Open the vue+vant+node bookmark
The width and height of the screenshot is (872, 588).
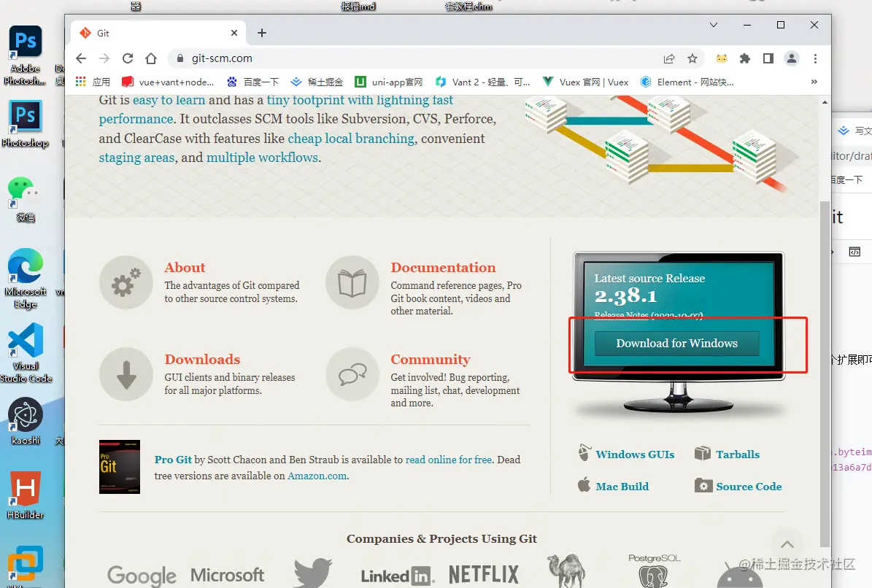pyautogui.click(x=168, y=82)
